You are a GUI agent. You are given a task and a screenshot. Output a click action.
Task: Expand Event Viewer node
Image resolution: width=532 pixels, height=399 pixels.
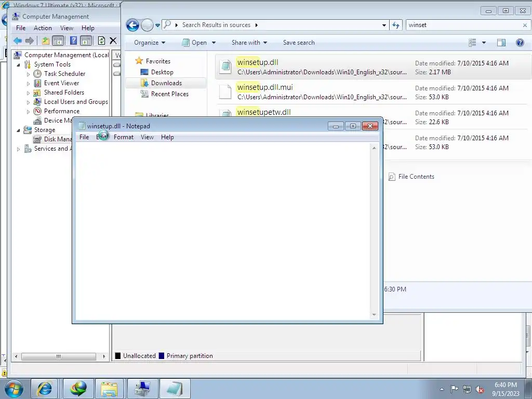tap(28, 84)
